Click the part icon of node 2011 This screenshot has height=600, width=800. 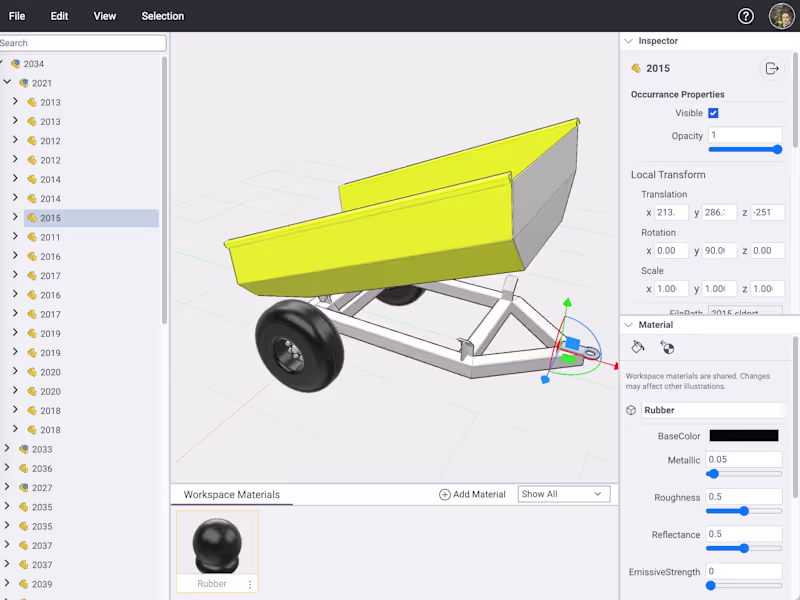click(x=32, y=237)
